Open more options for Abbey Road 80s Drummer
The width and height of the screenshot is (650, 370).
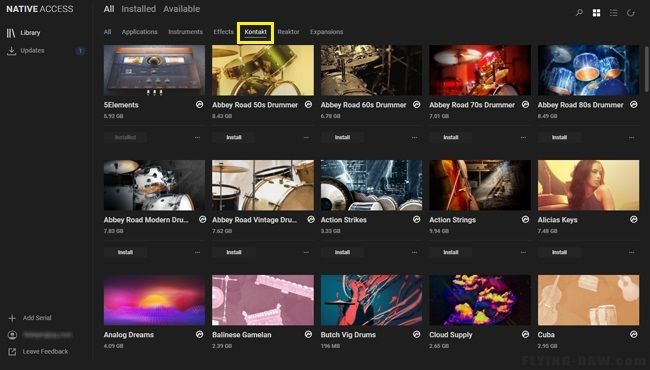tap(631, 138)
